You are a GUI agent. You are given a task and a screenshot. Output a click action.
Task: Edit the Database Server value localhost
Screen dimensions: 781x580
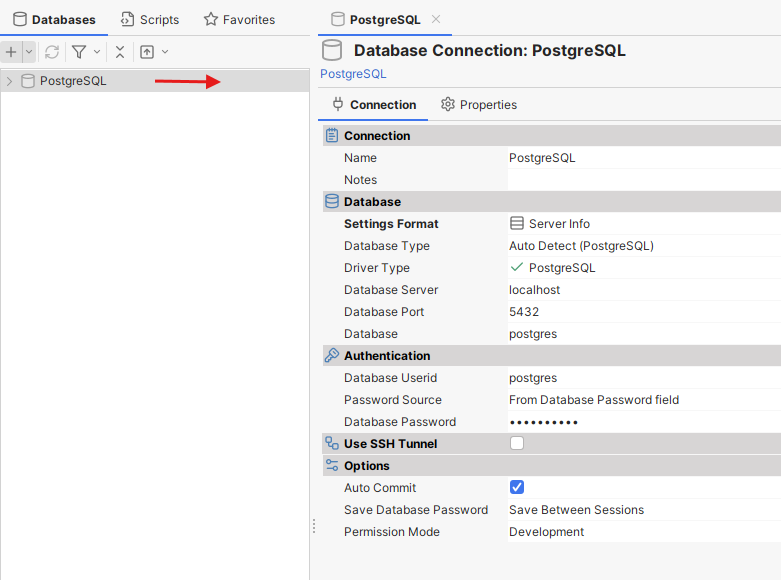(x=645, y=290)
